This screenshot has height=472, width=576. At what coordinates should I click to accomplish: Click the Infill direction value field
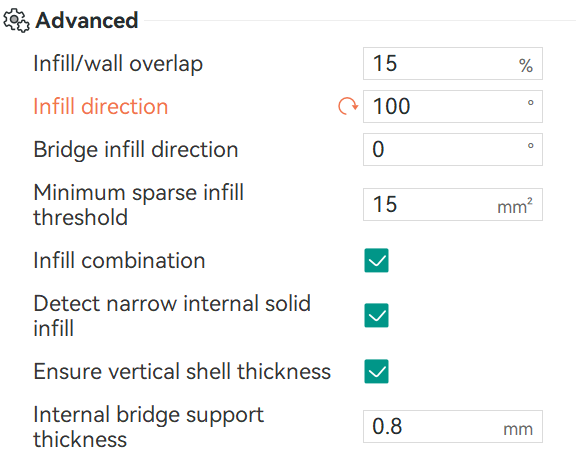click(453, 107)
